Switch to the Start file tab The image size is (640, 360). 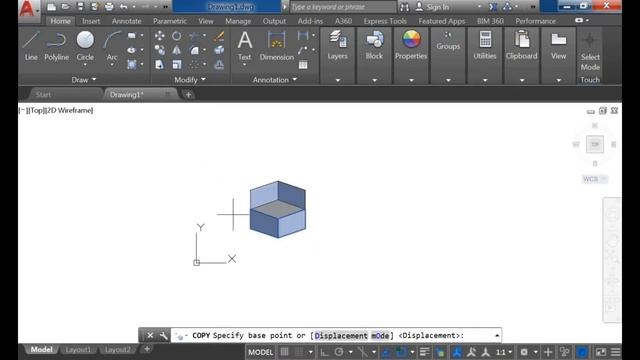click(43, 95)
